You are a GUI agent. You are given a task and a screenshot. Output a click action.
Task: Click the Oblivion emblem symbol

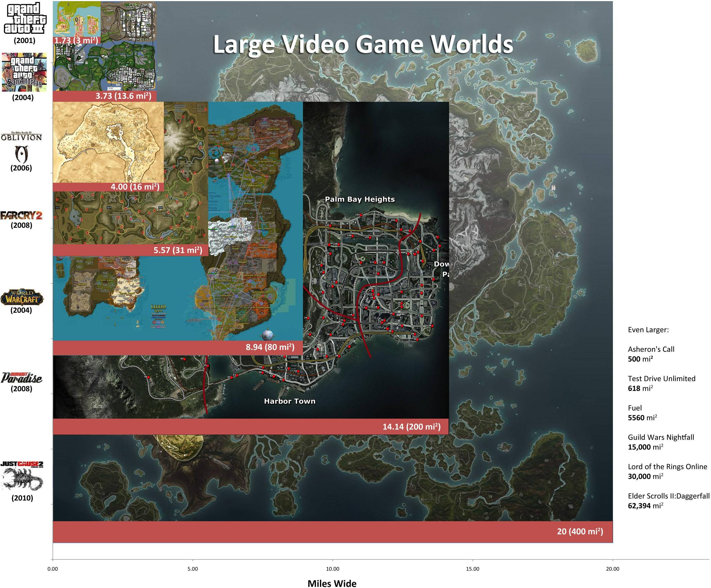(22, 154)
